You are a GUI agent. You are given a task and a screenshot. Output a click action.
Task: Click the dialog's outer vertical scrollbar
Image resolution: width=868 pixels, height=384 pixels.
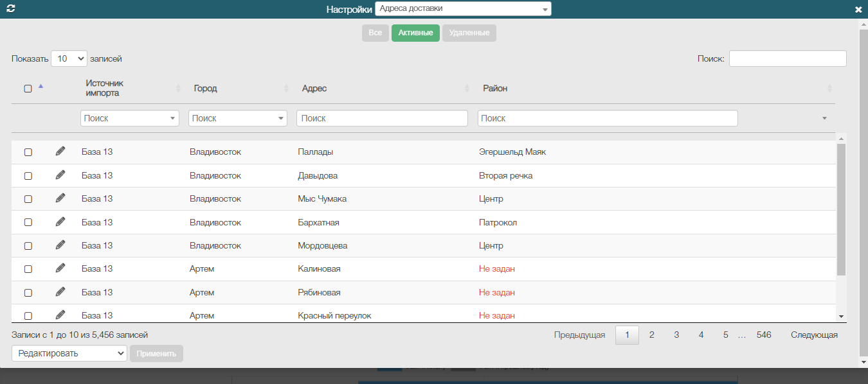pos(863,193)
